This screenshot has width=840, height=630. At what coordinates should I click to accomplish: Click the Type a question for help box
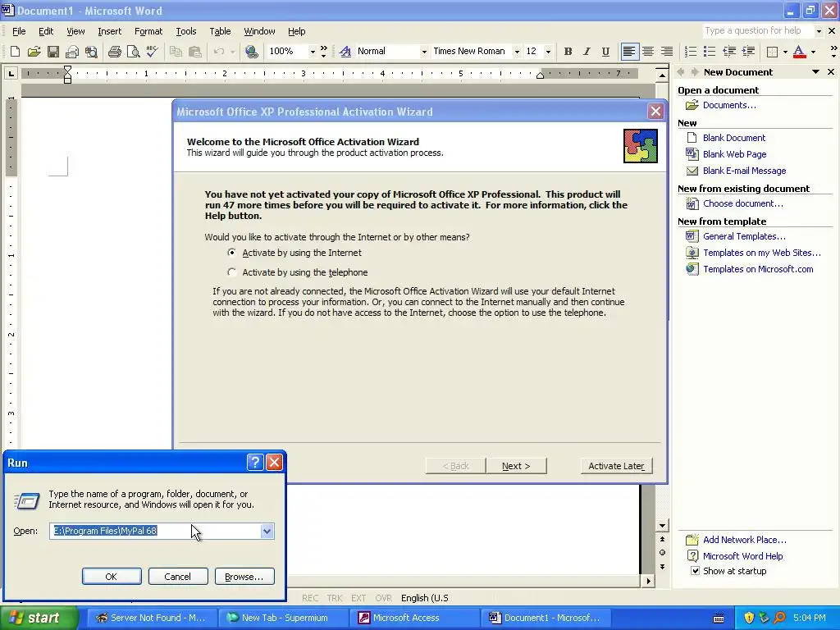point(758,30)
